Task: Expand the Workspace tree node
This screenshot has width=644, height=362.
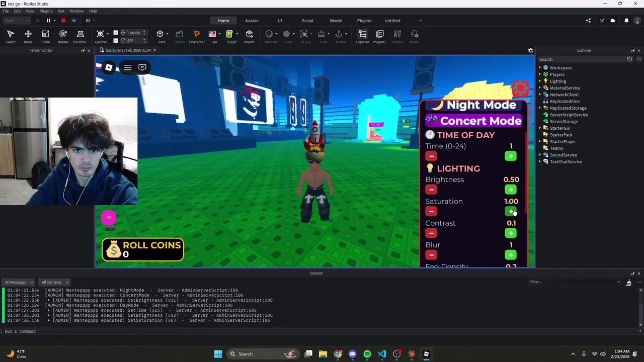Action: [540, 68]
